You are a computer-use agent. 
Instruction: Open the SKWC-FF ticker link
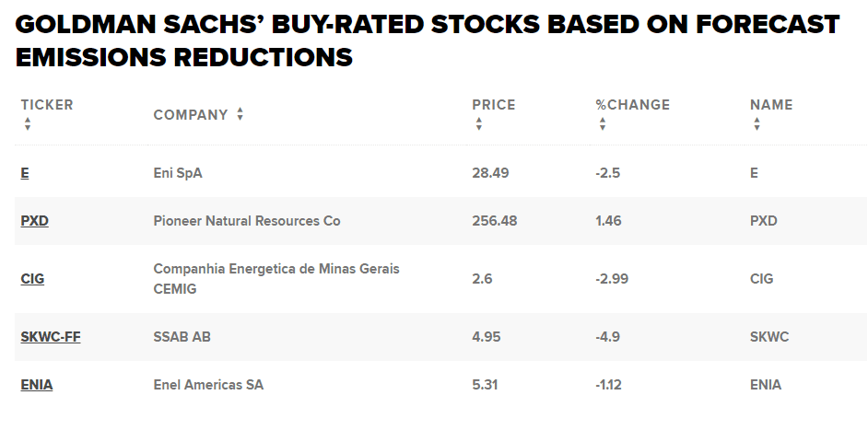pyautogui.click(x=51, y=336)
